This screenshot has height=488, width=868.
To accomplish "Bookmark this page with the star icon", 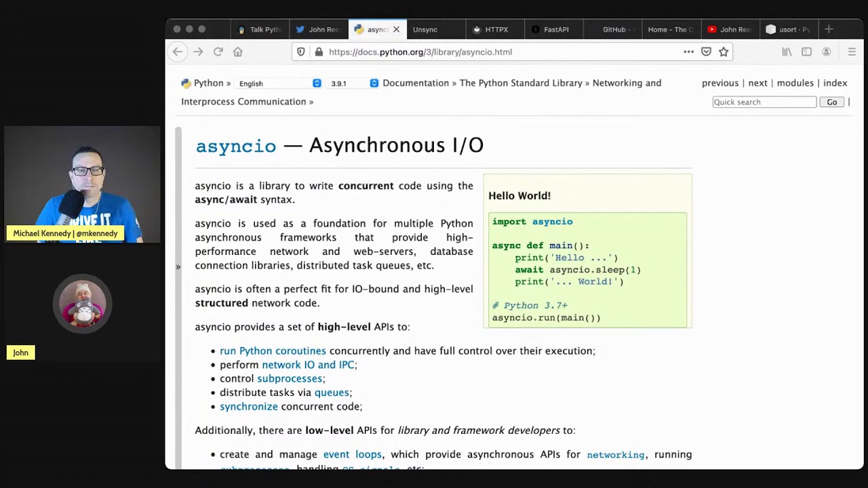I will (x=724, y=52).
